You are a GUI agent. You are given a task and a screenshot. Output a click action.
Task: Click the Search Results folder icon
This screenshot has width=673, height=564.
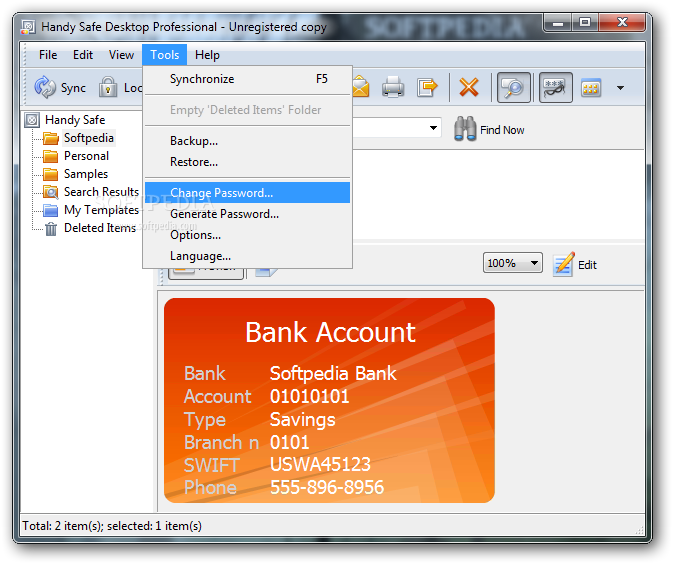click(x=51, y=192)
